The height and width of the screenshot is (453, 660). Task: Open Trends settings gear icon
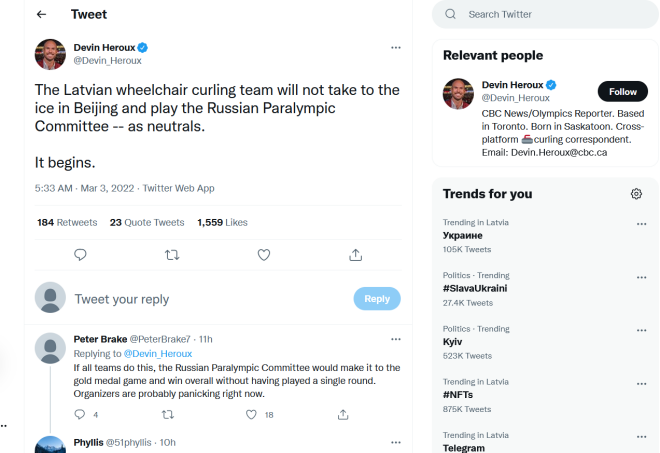[636, 194]
